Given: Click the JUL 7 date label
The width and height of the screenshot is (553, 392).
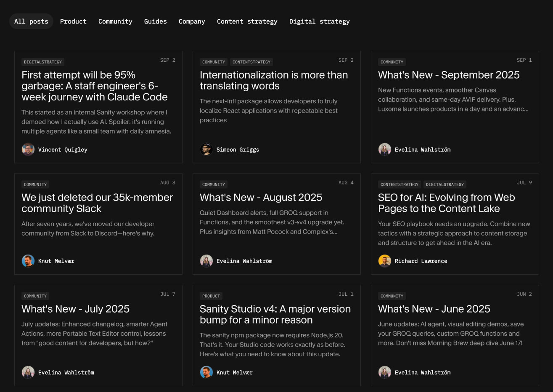Looking at the screenshot, I should click(x=168, y=294).
